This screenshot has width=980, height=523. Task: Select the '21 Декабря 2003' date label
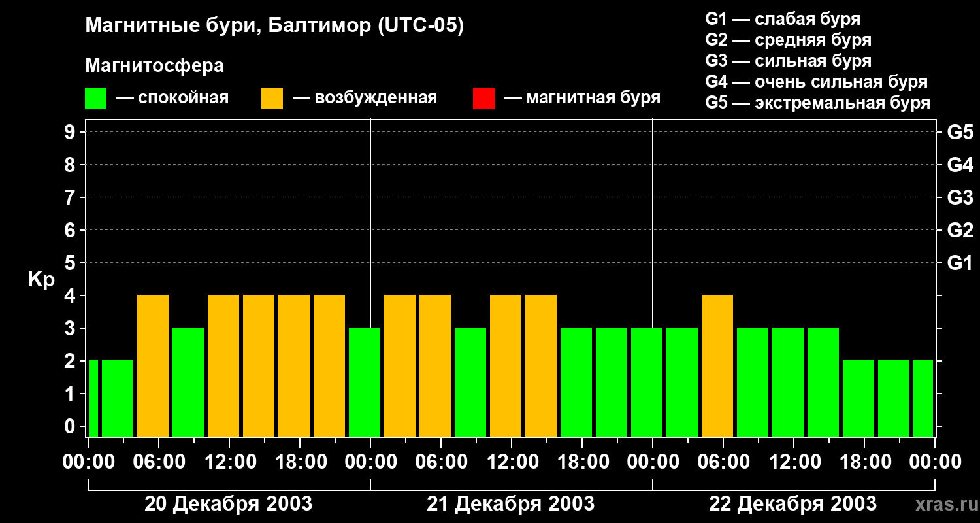tap(510, 504)
